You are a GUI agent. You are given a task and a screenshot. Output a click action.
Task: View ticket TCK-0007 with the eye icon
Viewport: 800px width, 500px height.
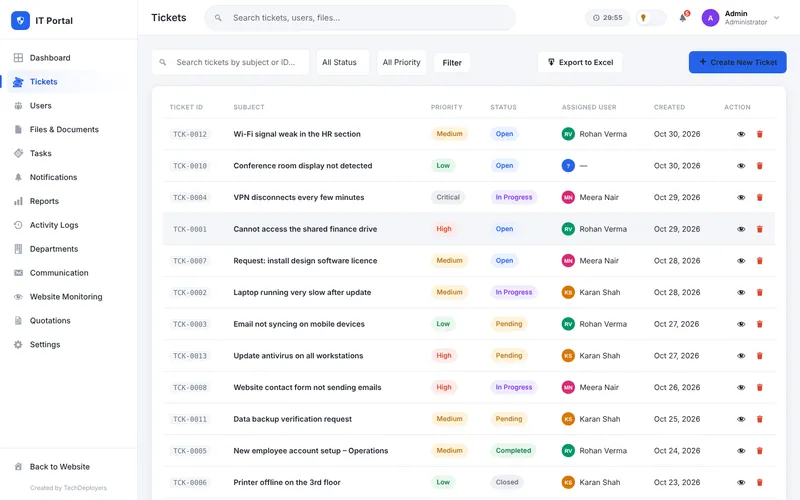[x=741, y=261]
